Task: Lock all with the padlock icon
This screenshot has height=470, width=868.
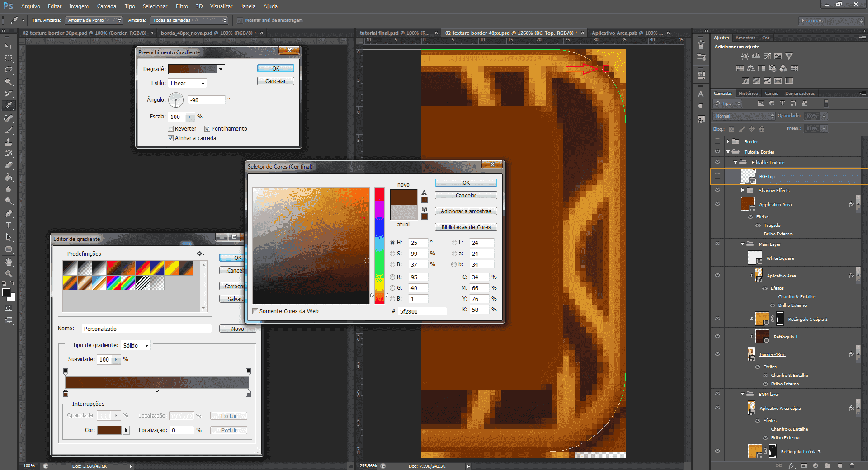Action: (762, 129)
